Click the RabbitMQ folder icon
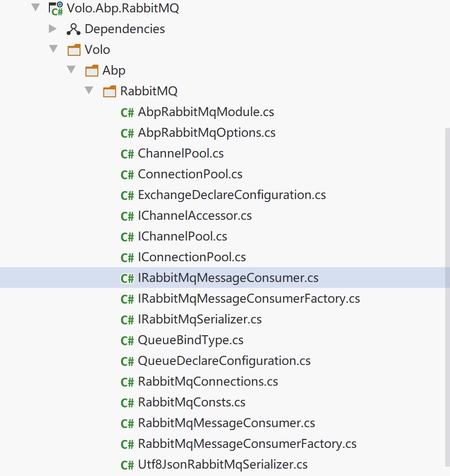Screen dimensions: 450x476 [x=110, y=91]
